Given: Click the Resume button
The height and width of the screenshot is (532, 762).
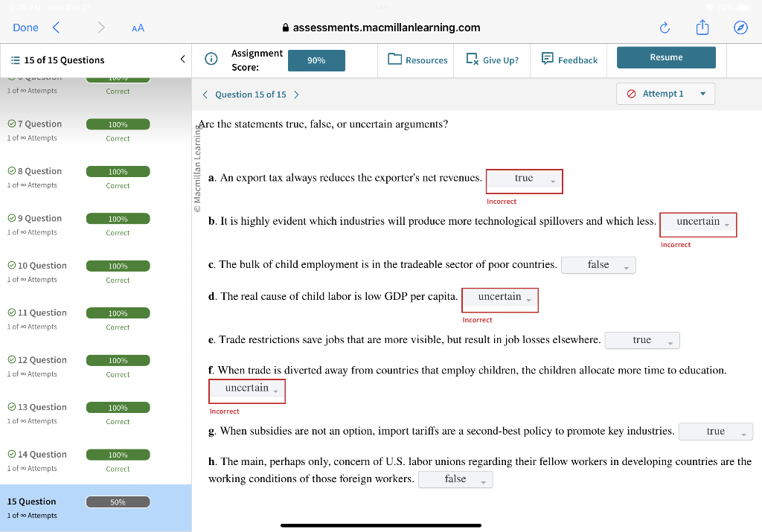Looking at the screenshot, I should 665,57.
